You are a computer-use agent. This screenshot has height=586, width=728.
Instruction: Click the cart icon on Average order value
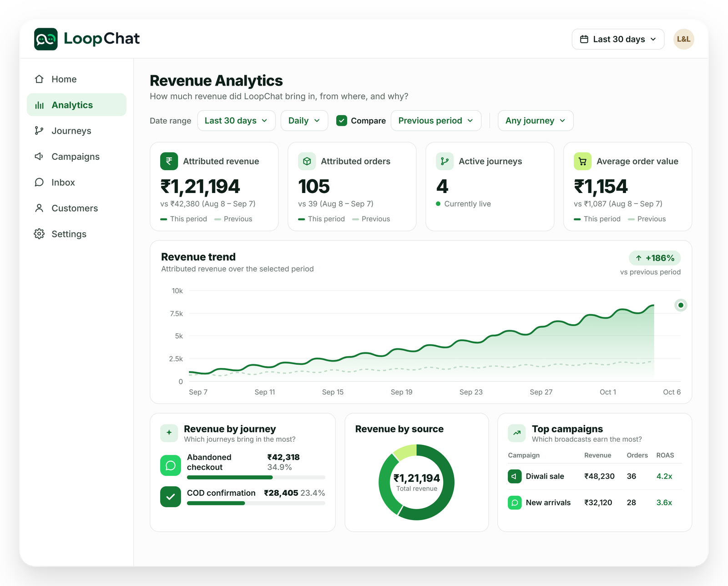[582, 161]
